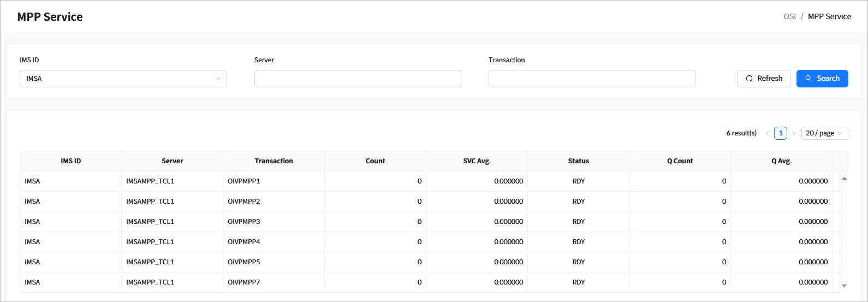
Task: Click the Count column header
Action: click(375, 161)
